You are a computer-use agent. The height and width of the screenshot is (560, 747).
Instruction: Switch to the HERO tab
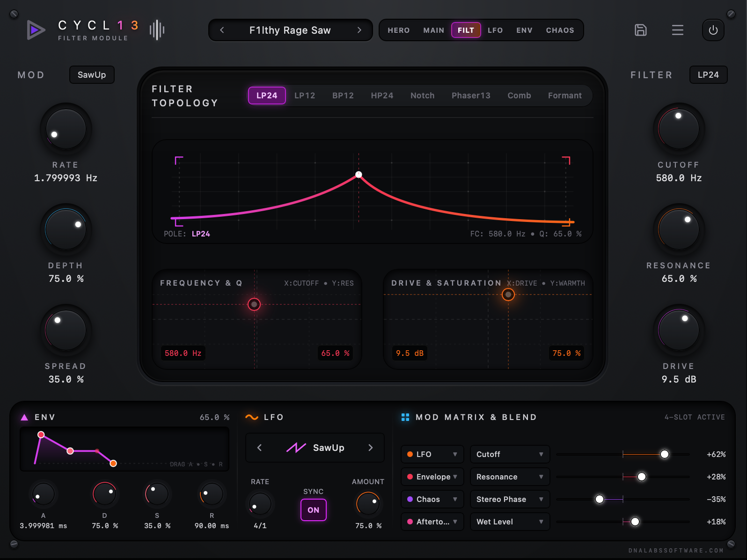(x=398, y=30)
